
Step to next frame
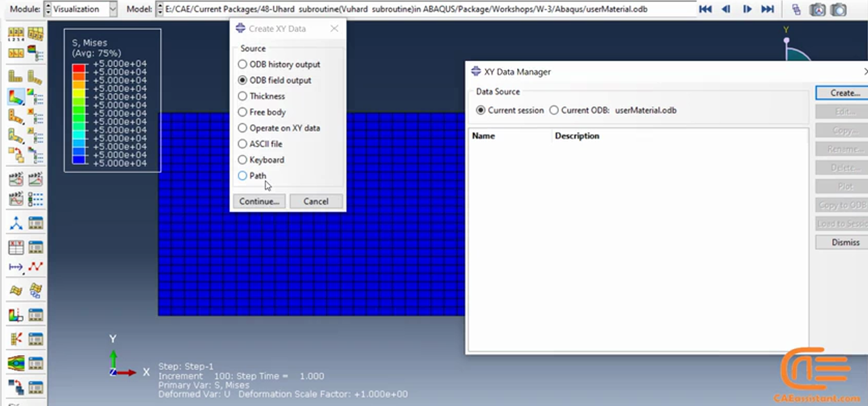pyautogui.click(x=747, y=9)
